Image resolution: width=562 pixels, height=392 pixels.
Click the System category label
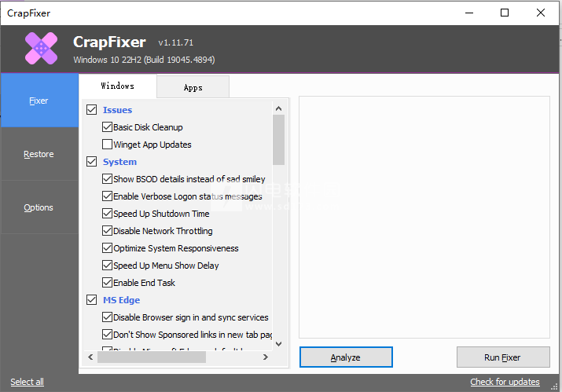(x=119, y=162)
